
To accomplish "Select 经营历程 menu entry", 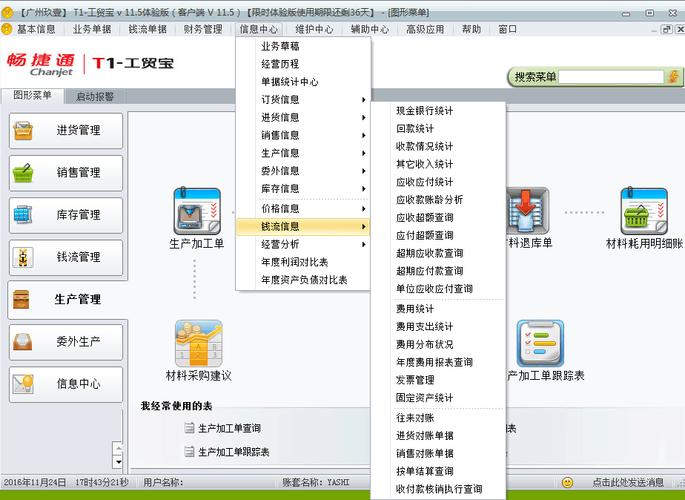I will (303, 64).
